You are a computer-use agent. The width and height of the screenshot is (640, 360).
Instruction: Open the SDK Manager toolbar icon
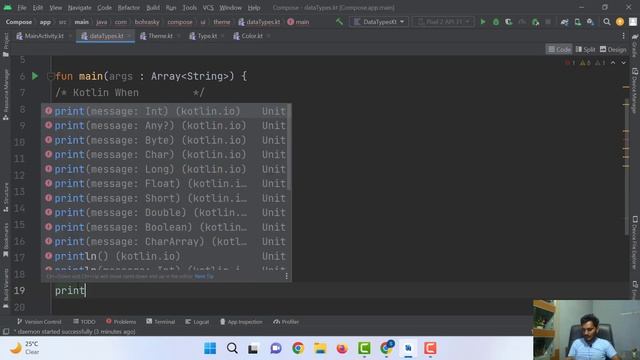tap(591, 22)
